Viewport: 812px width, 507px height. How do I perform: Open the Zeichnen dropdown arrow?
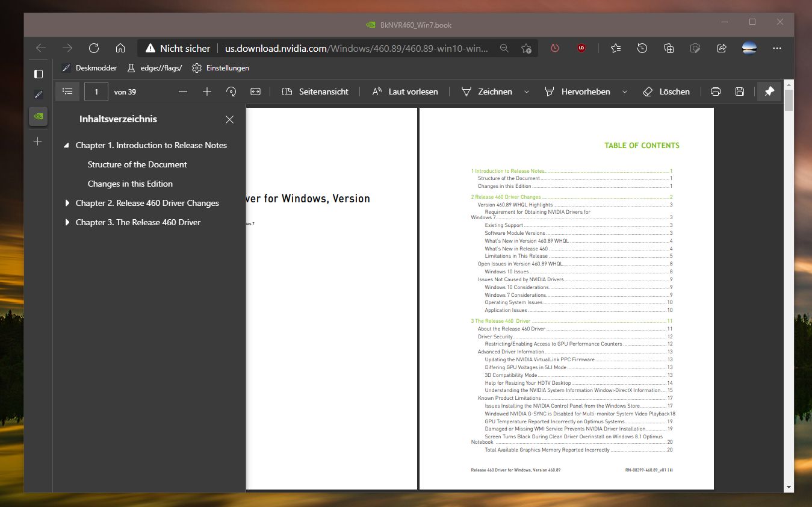tap(527, 92)
